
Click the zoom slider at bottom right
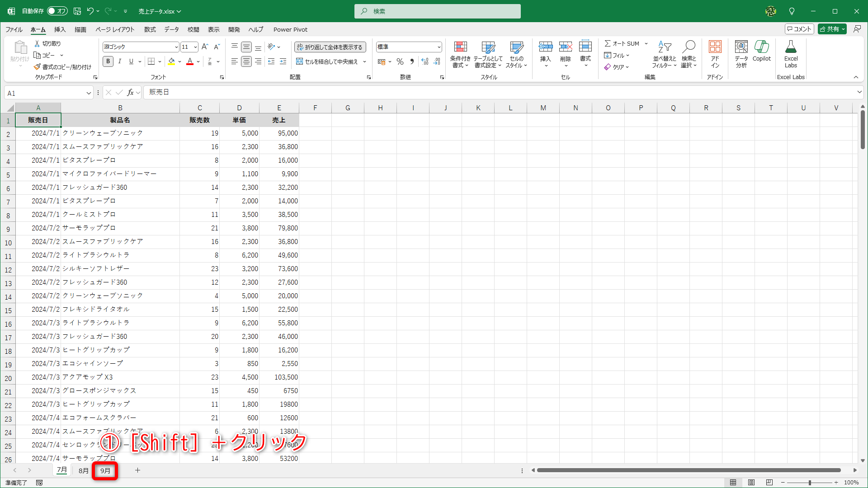pos(810,483)
